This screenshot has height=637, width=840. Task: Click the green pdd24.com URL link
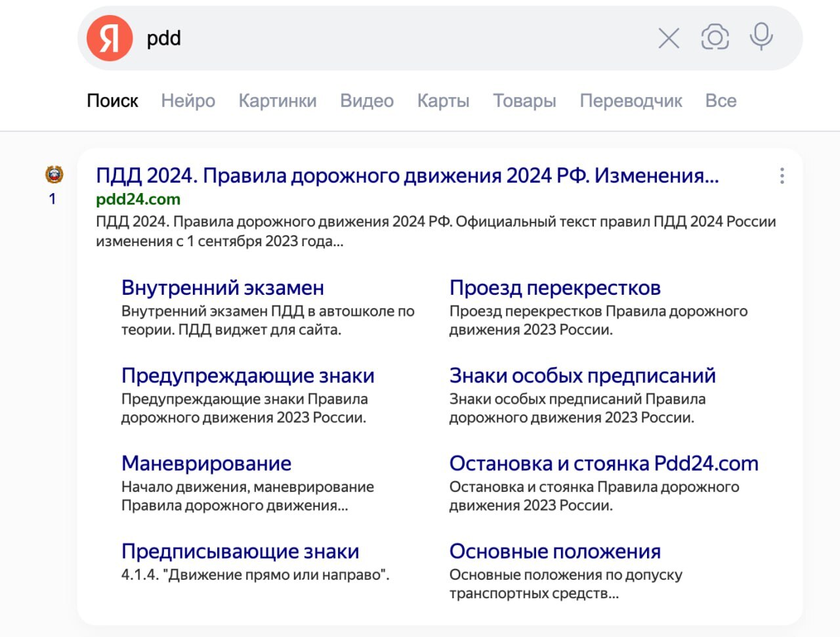click(x=138, y=199)
